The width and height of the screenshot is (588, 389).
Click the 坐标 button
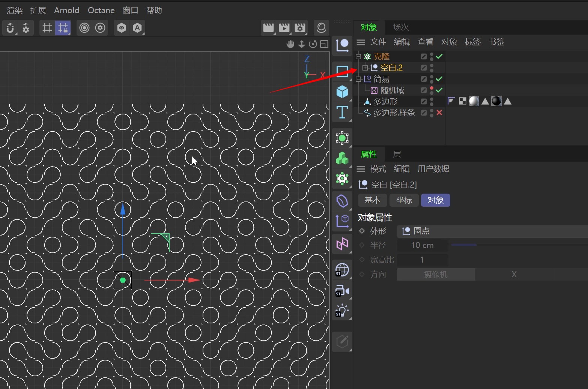(404, 200)
